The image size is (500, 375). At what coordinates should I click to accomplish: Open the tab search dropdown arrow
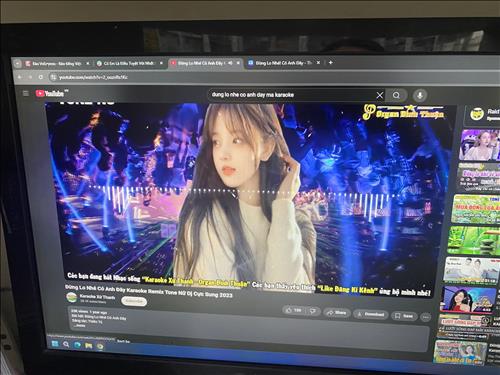coord(17,63)
